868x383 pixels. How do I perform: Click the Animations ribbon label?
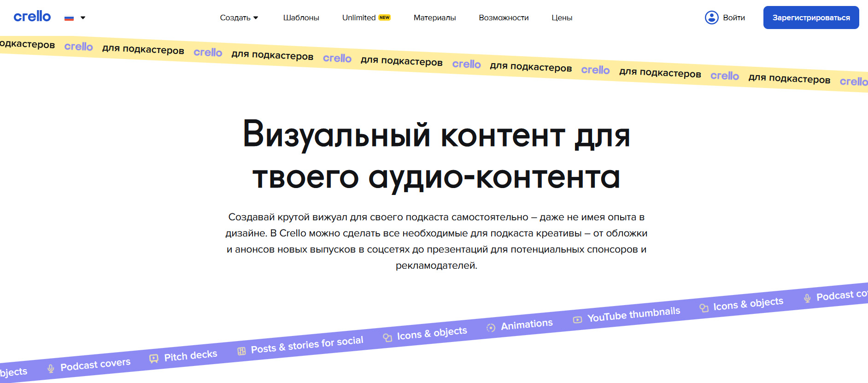click(527, 324)
